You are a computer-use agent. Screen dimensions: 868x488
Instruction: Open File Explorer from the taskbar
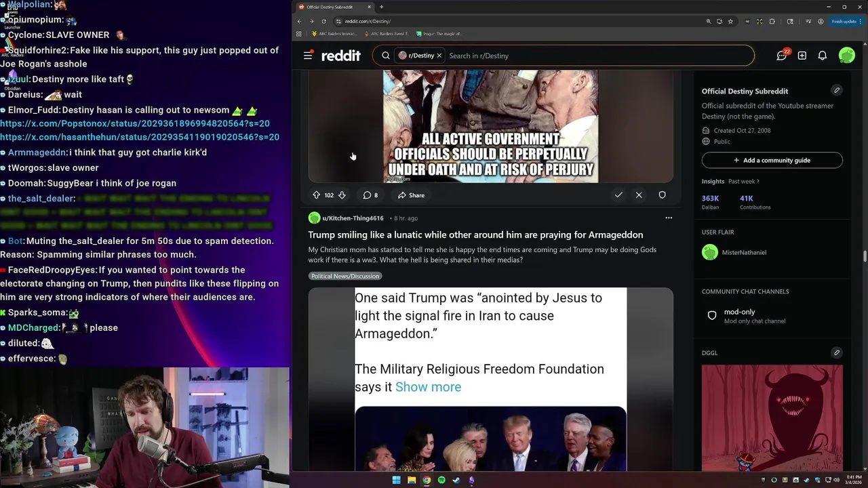click(x=412, y=480)
